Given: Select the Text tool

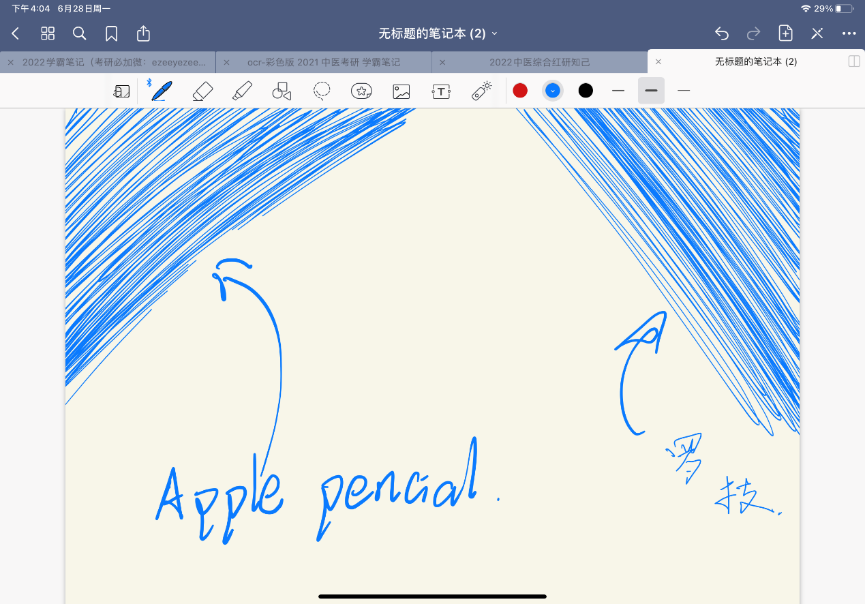Looking at the screenshot, I should coord(441,90).
